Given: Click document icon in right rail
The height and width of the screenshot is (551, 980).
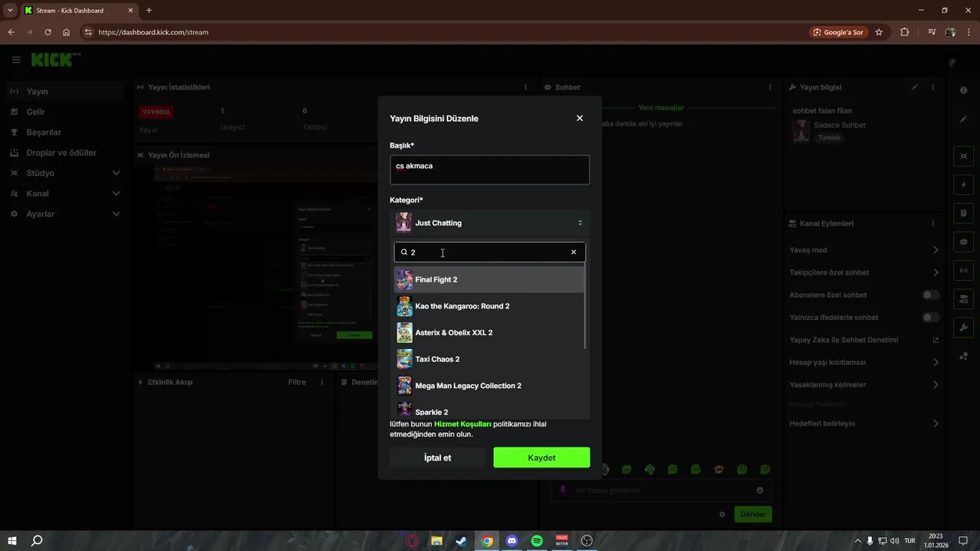Looking at the screenshot, I should click(963, 214).
